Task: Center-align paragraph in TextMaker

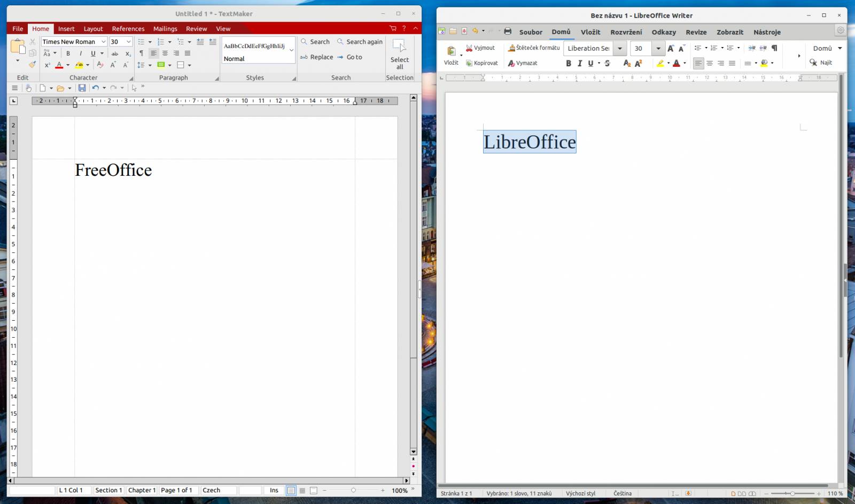Action: coord(165,53)
